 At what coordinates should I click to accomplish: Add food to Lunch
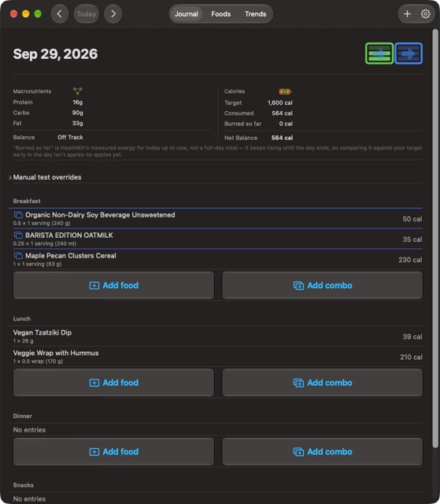pos(113,383)
